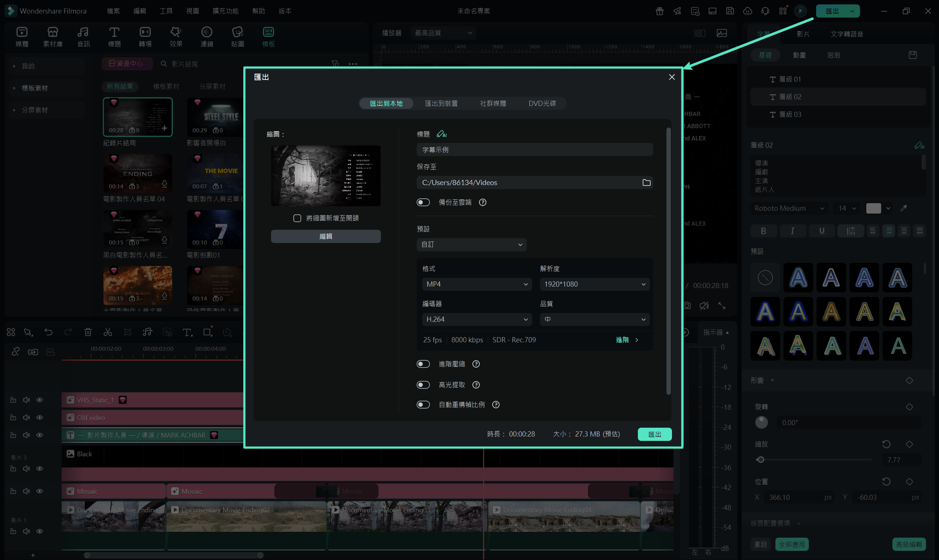The width and height of the screenshot is (939, 560).
Task: Switch to the DVD光碟 tab
Action: 542,103
